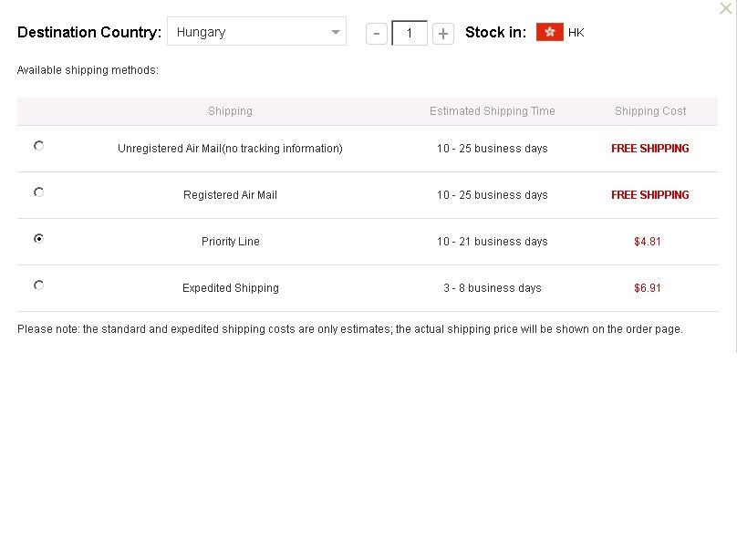
Task: Close the shipping methods dialog
Action: click(x=725, y=8)
